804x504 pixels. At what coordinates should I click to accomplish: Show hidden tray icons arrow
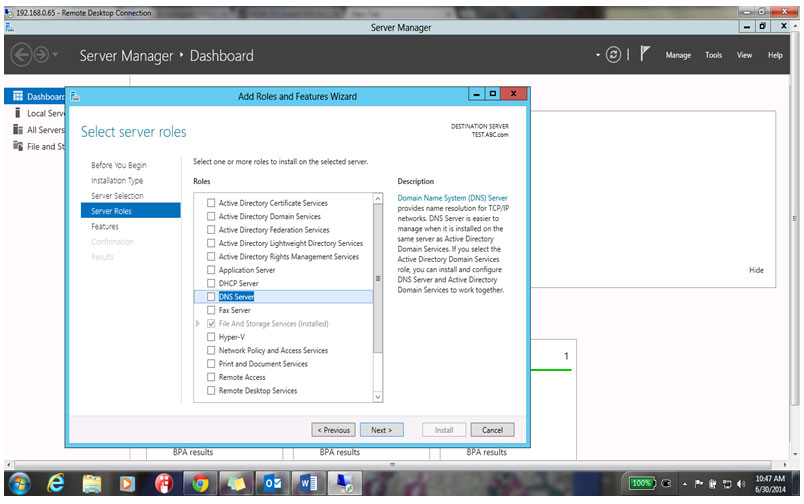685,484
